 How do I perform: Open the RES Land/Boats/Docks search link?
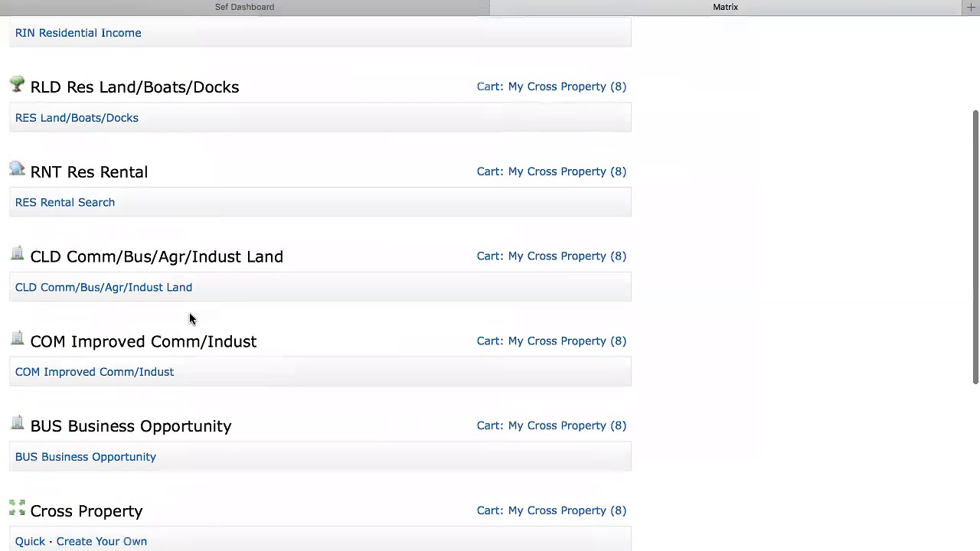point(77,118)
